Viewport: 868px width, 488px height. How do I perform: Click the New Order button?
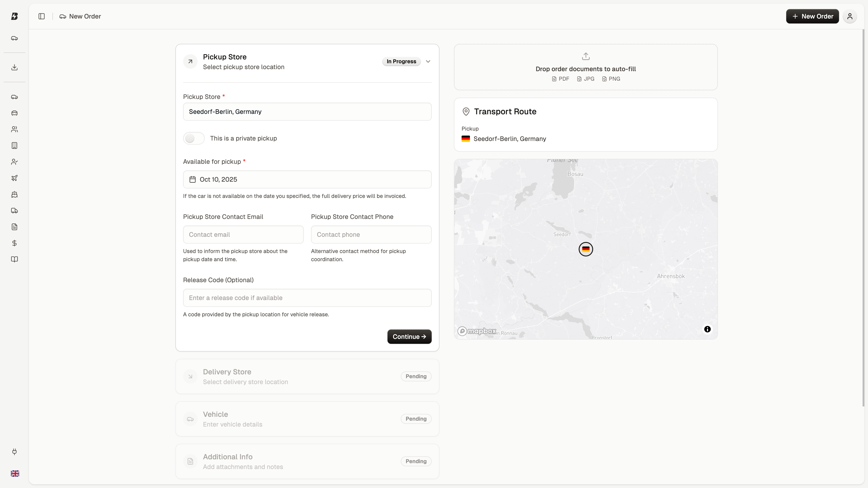coord(812,16)
